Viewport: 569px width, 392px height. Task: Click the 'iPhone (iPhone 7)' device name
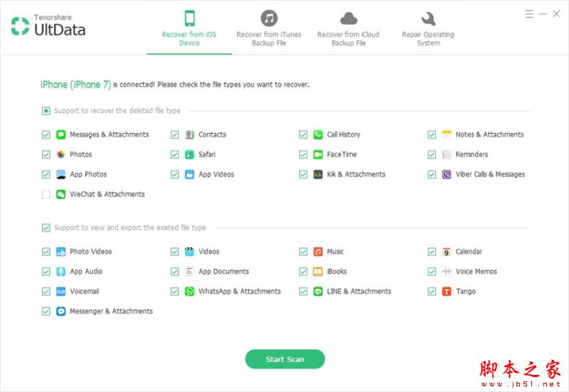pos(75,85)
